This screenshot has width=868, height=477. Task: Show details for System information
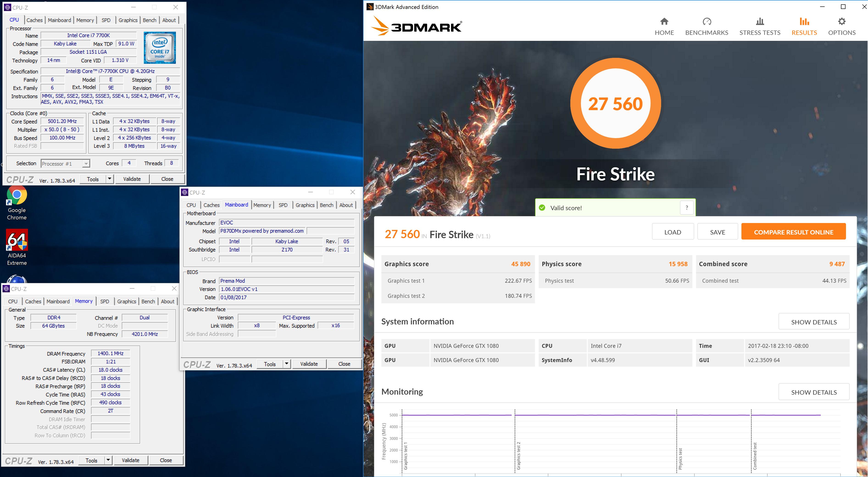pos(813,322)
